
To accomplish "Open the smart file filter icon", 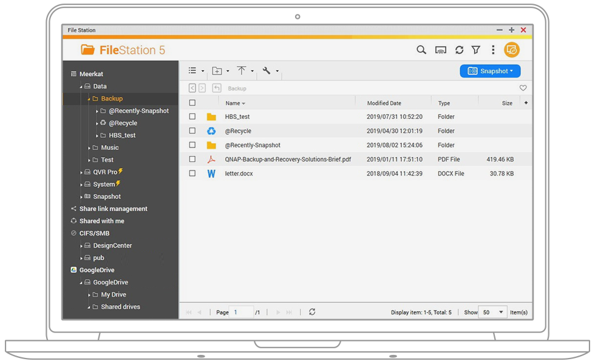I will [476, 50].
